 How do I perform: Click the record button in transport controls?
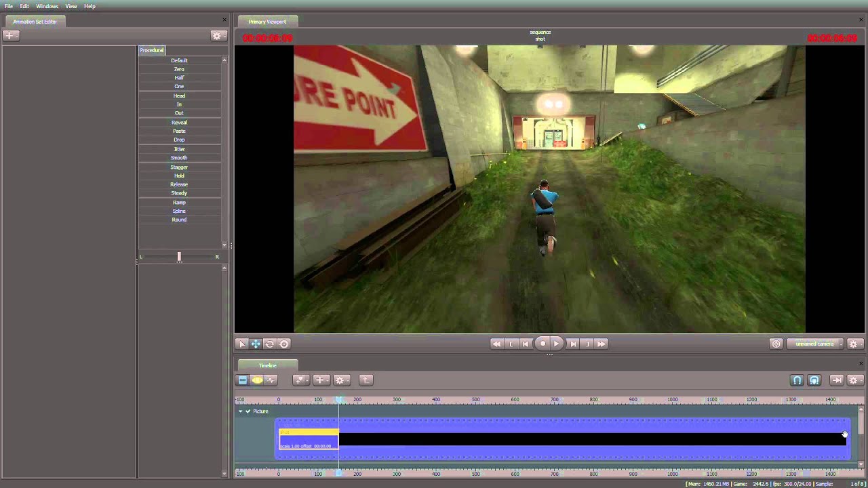pyautogui.click(x=542, y=344)
